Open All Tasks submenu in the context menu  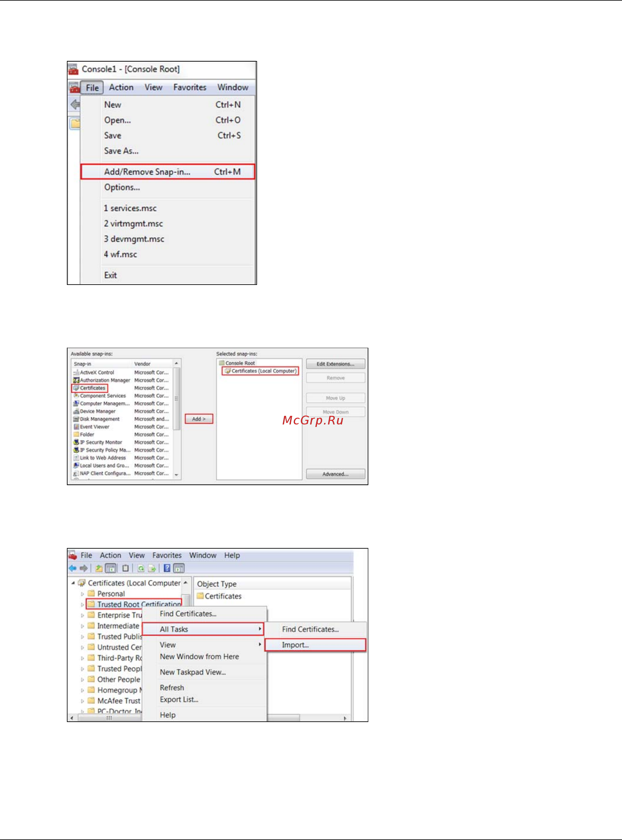coord(203,629)
